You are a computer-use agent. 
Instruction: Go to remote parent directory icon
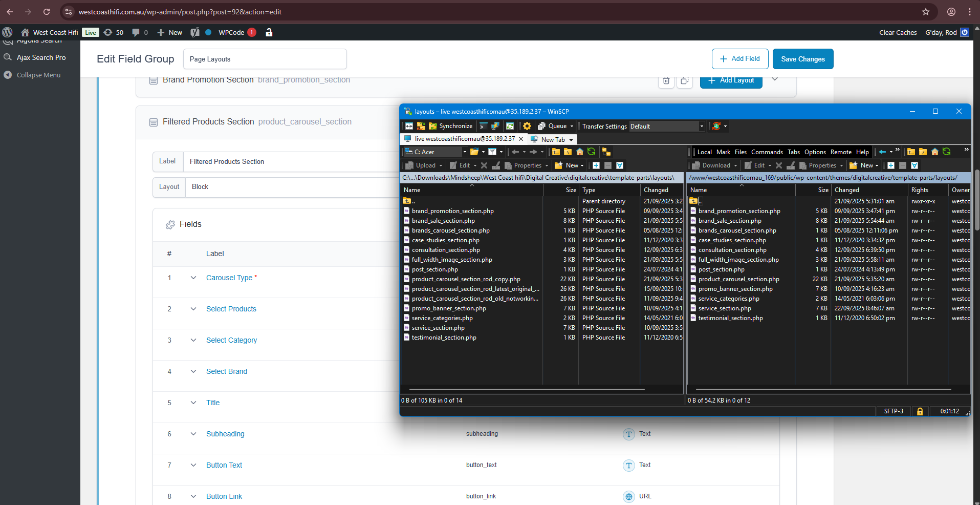click(x=911, y=152)
